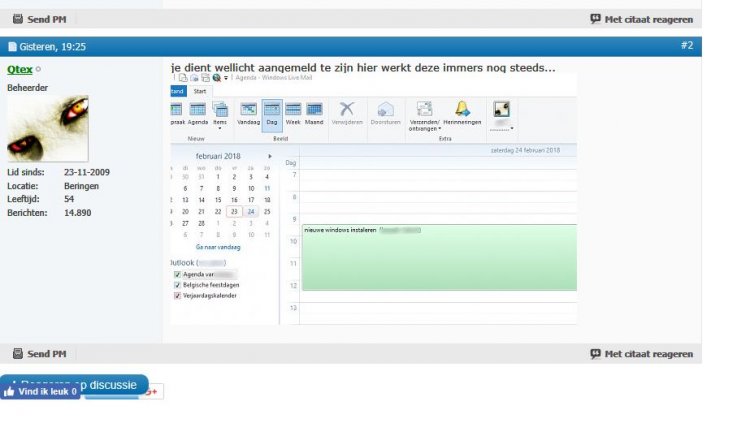Click Met citaat reageren under post #2
750x423 pixels.
[640, 354]
